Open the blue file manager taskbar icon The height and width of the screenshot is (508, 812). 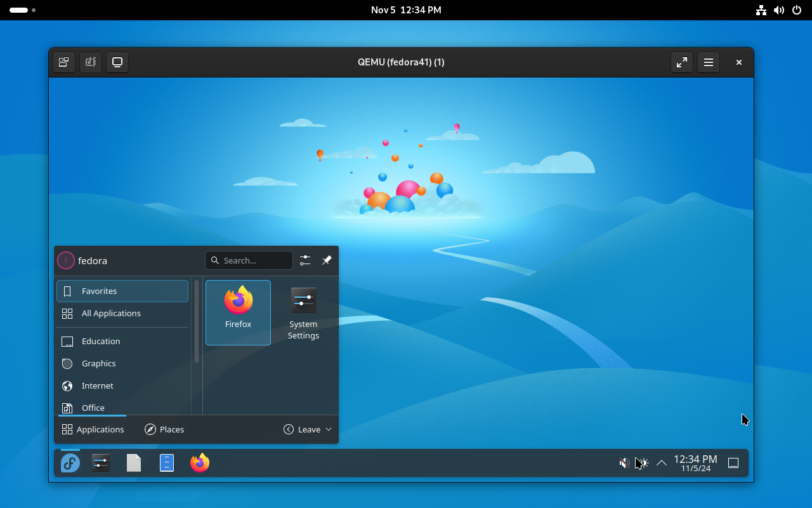[x=167, y=463]
